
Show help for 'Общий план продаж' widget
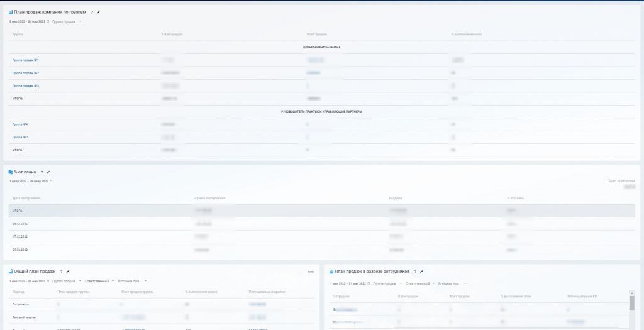61,272
